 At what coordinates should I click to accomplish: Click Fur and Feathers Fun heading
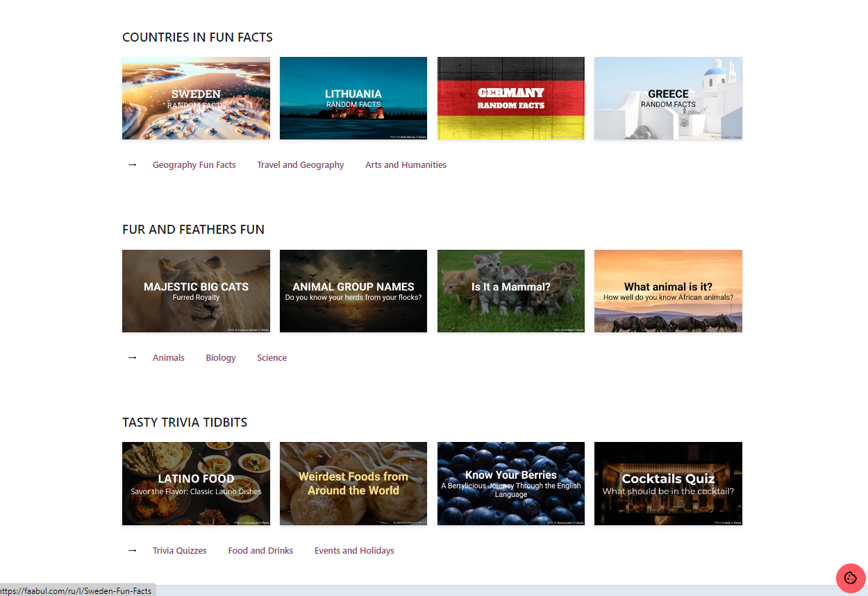pyautogui.click(x=193, y=230)
